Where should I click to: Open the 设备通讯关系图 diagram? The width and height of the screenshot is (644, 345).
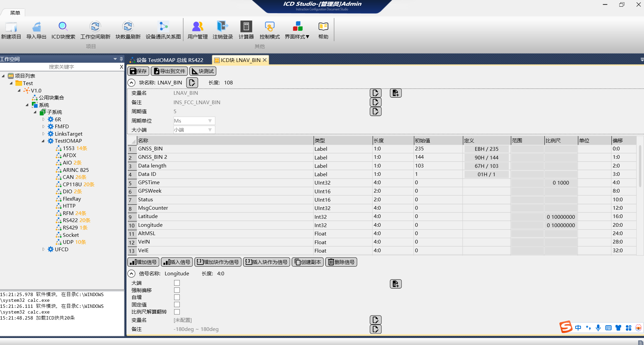tap(163, 27)
